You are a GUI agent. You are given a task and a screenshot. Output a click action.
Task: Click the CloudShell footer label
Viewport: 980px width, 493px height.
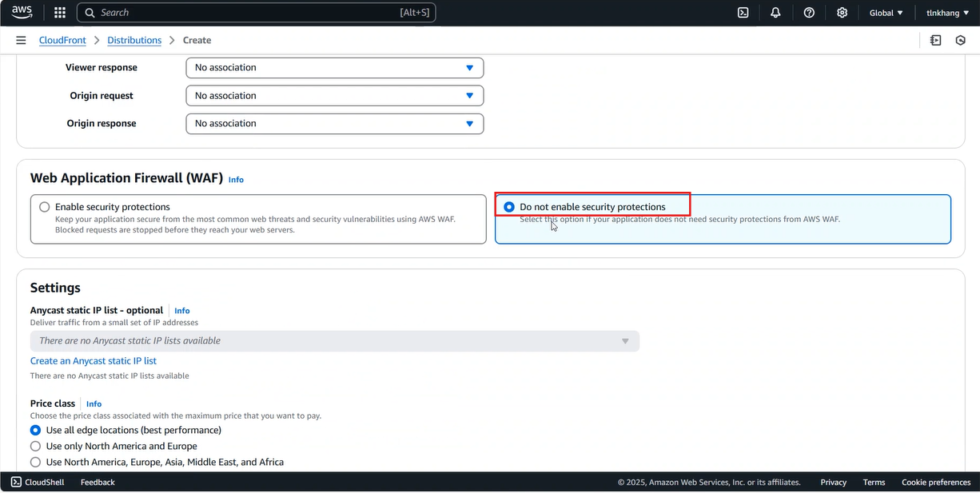point(44,482)
